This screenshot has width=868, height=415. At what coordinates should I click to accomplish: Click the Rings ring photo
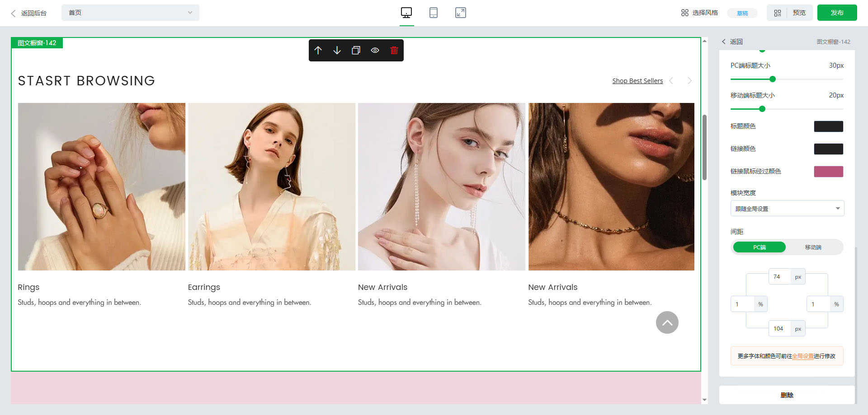click(x=102, y=187)
